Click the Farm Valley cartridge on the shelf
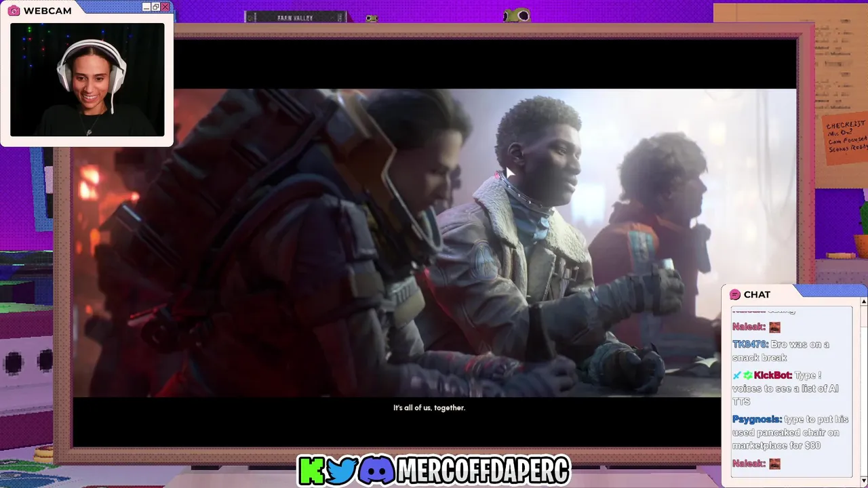868x488 pixels. pyautogui.click(x=296, y=17)
